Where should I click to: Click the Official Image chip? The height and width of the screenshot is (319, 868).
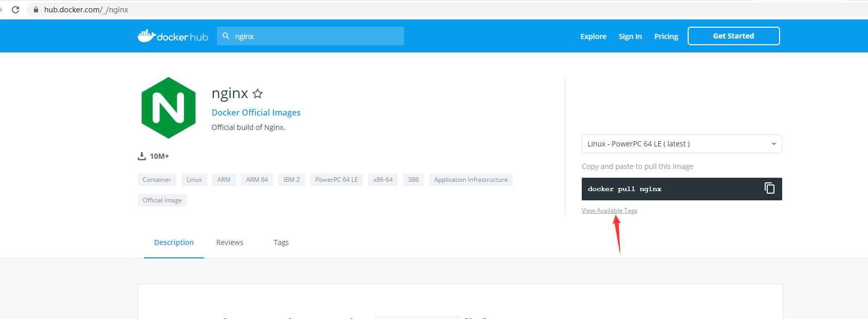[162, 200]
